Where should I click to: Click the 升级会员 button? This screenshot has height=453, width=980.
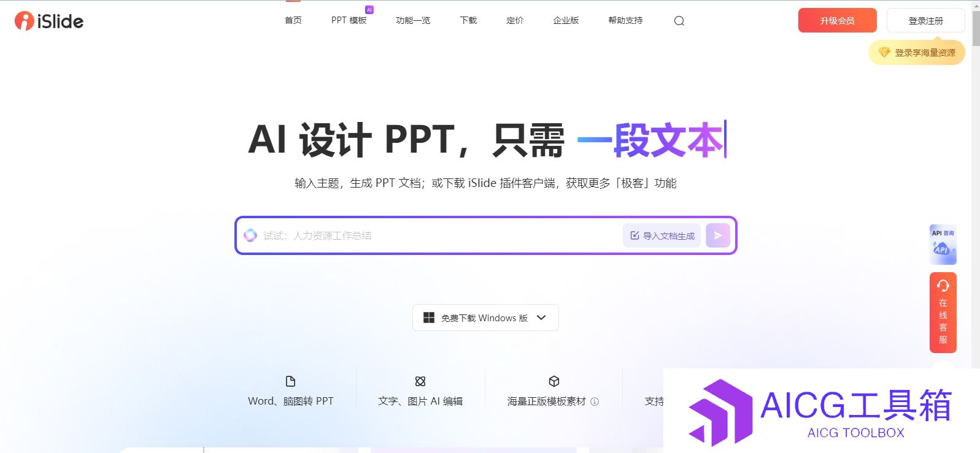point(838,20)
